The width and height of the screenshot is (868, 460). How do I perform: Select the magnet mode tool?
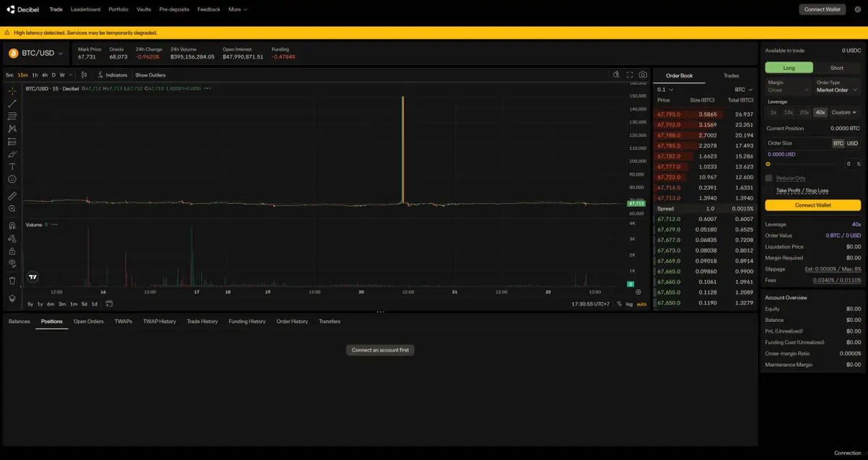click(x=12, y=226)
